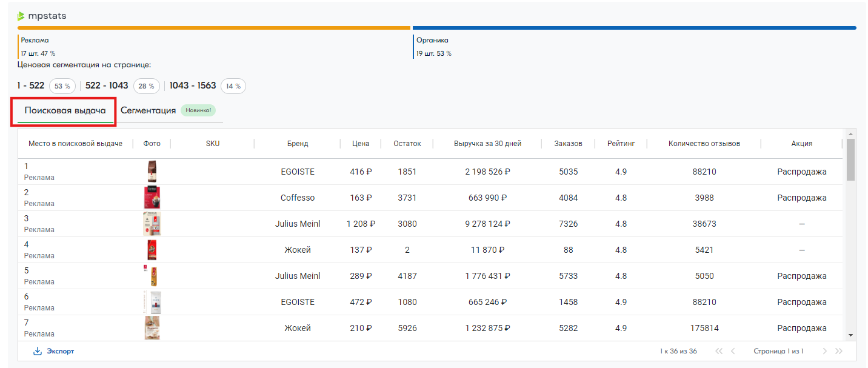Open the Поисковая выдача tab

[65, 110]
